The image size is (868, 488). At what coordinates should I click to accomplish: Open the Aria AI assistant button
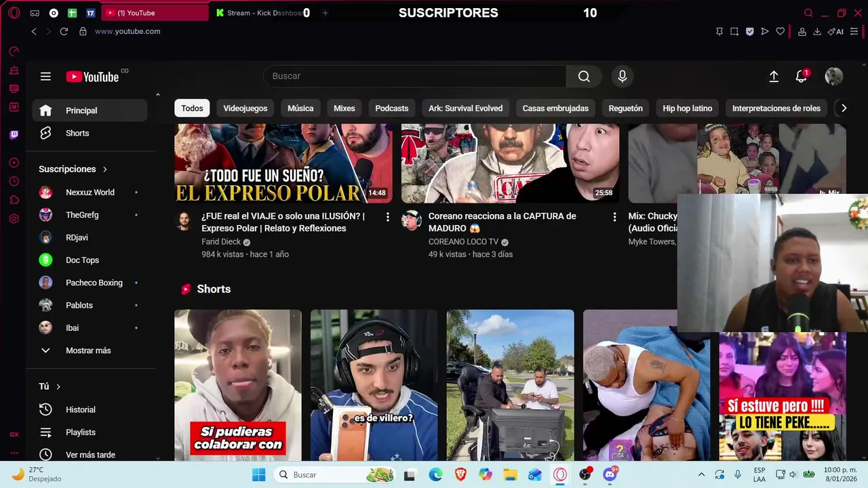(835, 31)
